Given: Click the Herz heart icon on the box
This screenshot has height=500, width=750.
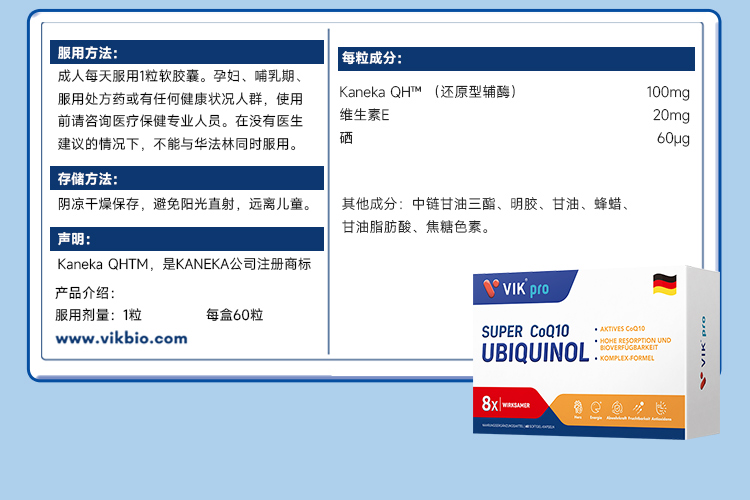Looking at the screenshot, I should pyautogui.click(x=578, y=408).
